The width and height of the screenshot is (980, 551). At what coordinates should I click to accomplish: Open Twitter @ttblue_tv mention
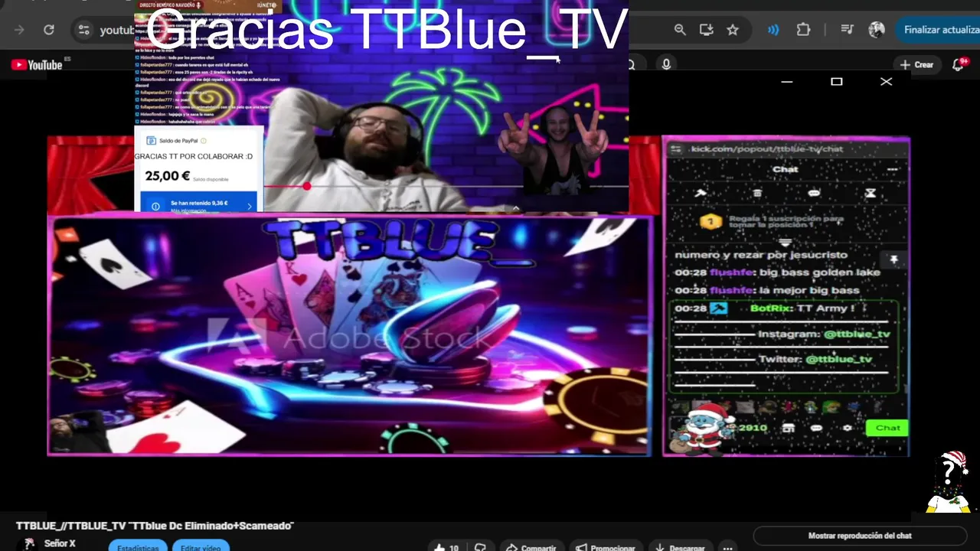[x=839, y=359]
